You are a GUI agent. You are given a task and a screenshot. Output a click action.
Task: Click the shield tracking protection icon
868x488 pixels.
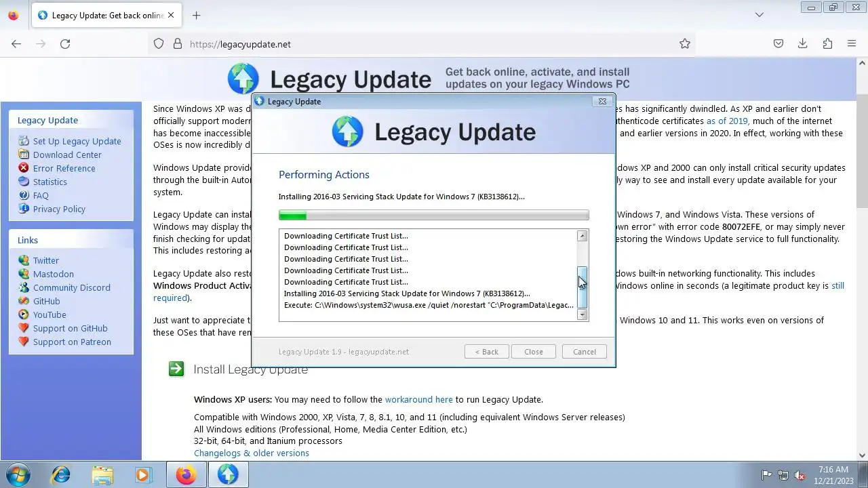tap(159, 44)
